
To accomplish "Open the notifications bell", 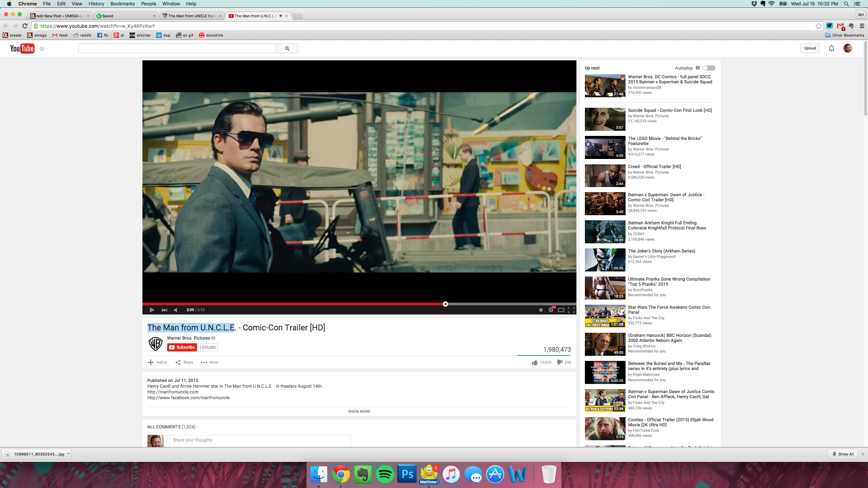I will click(831, 48).
